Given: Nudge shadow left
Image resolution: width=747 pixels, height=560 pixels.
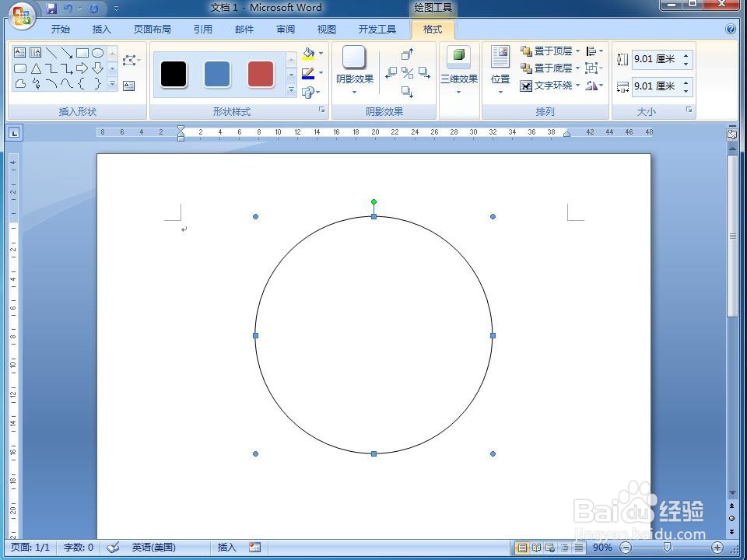Looking at the screenshot, I should (391, 73).
